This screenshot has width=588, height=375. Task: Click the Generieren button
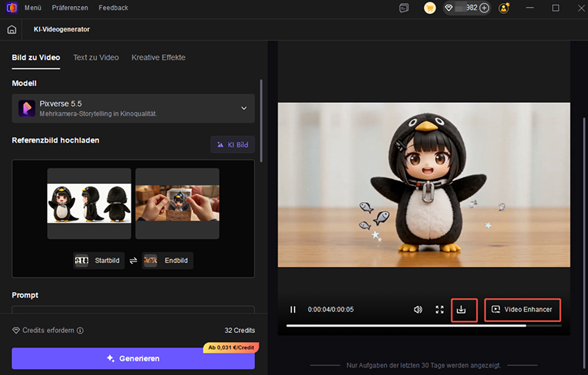pos(133,358)
